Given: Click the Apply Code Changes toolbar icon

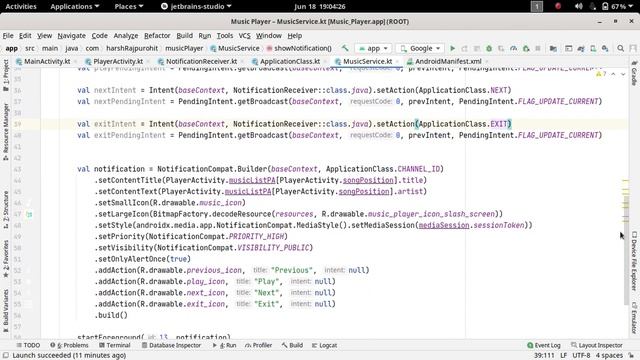Looking at the screenshot, I should [477, 48].
